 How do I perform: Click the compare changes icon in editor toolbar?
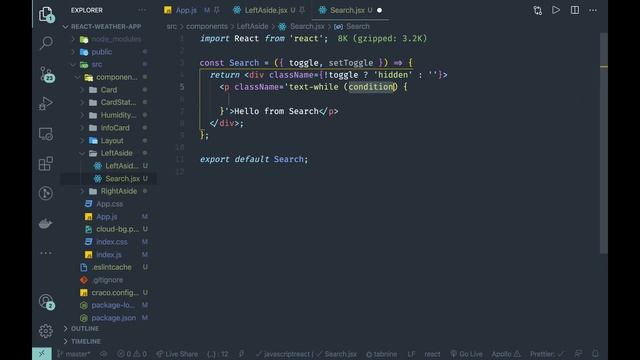[x=538, y=10]
